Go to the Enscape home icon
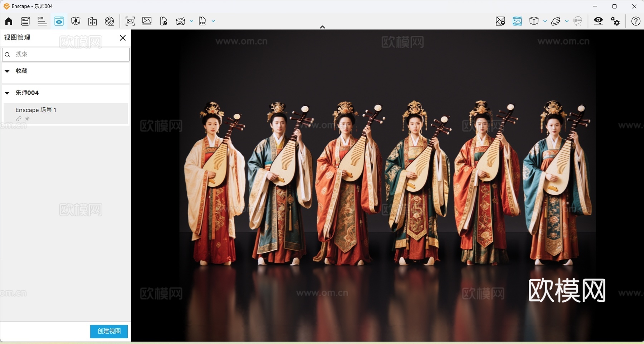 click(x=9, y=21)
